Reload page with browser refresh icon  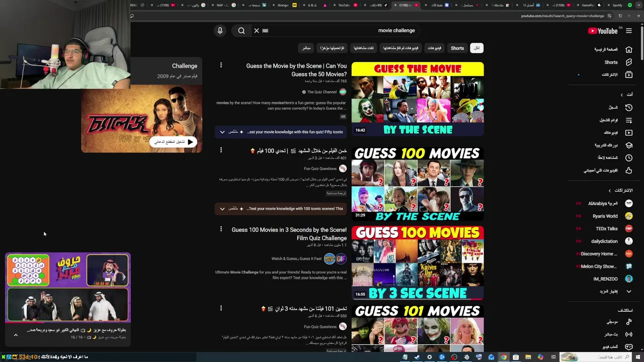(x=620, y=16)
